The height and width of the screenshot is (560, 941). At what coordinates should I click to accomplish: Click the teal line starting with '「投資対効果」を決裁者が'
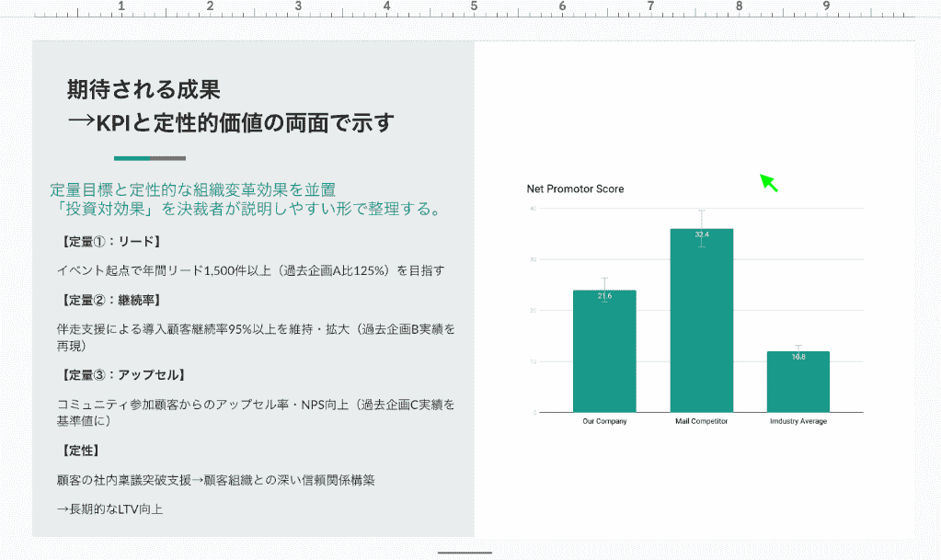click(x=247, y=209)
